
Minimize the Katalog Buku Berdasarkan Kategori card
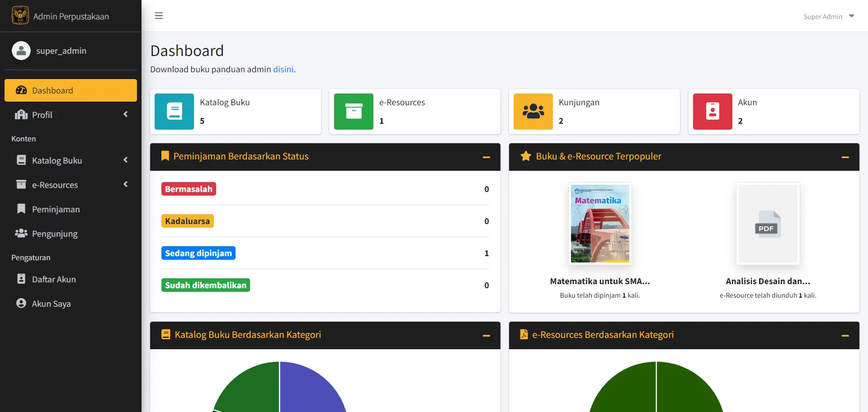point(486,336)
